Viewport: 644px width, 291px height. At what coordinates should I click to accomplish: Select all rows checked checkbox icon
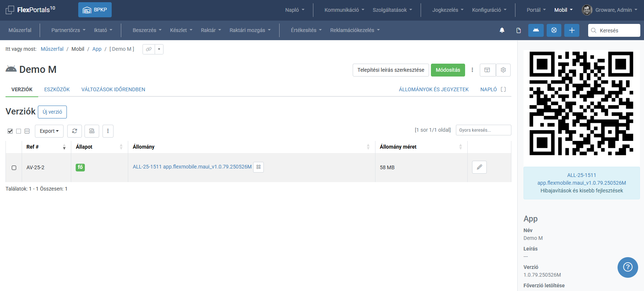pos(10,131)
